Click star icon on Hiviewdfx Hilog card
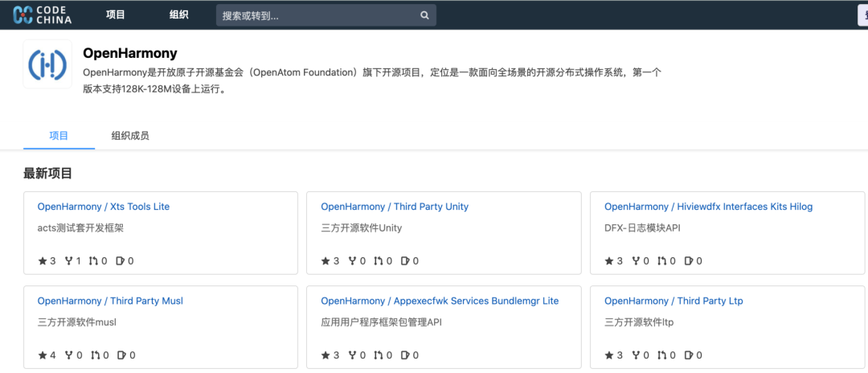The image size is (868, 373). [x=609, y=261]
